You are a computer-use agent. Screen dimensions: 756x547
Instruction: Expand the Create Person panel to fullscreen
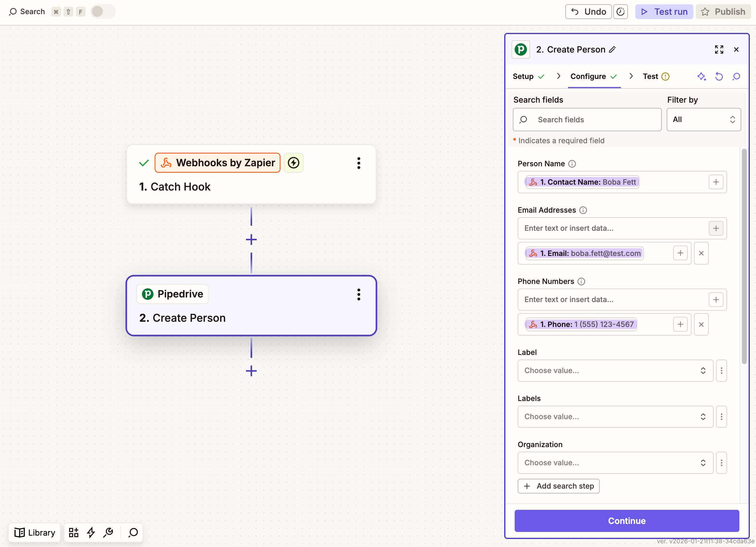click(719, 49)
